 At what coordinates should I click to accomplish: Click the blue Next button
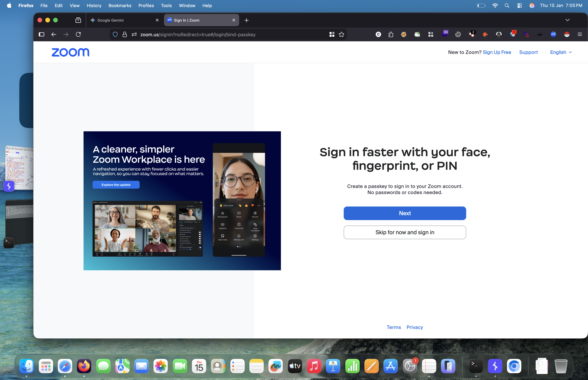pos(405,213)
